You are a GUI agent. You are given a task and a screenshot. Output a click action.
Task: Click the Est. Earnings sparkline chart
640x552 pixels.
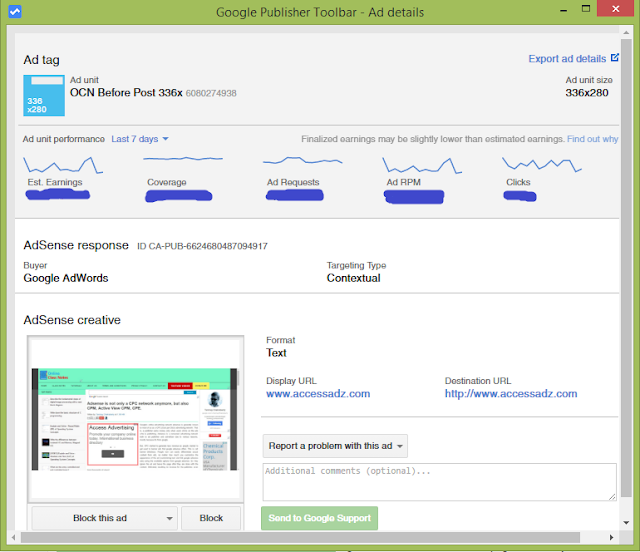click(63, 165)
